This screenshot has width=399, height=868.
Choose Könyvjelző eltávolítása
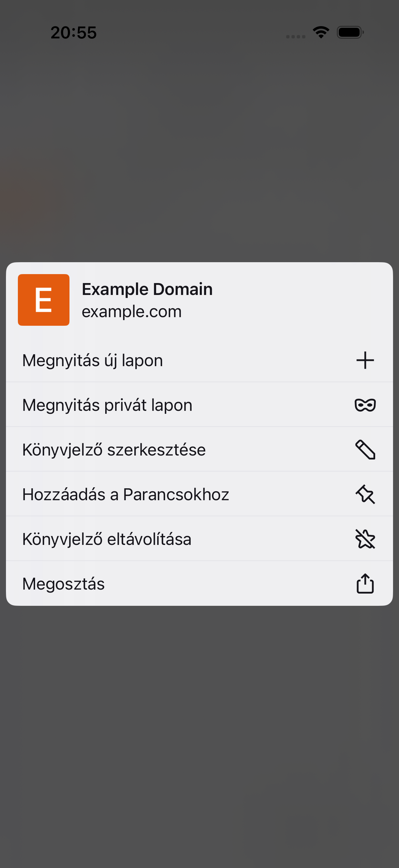tap(199, 539)
